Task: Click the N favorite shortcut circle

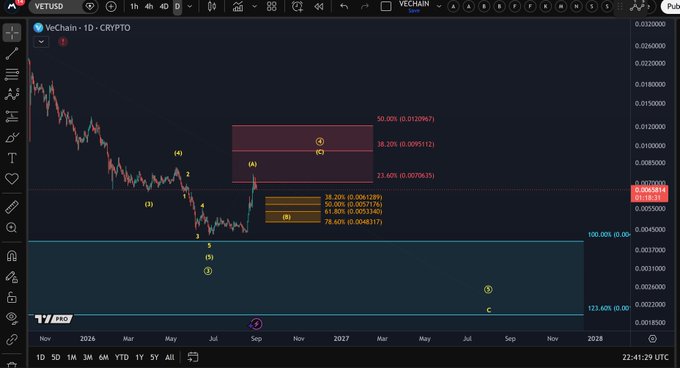Action: (576, 7)
